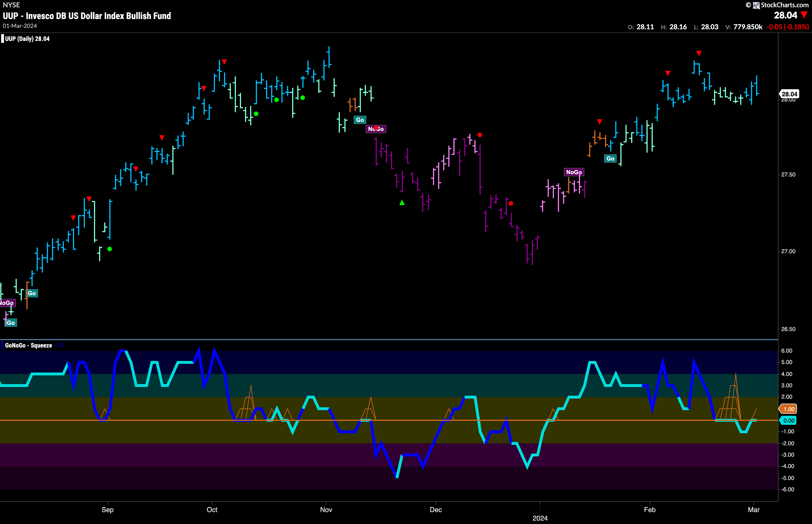Viewport: 812px width, 524px height.
Task: Click the red dot marker in mid-December
Action: click(480, 135)
